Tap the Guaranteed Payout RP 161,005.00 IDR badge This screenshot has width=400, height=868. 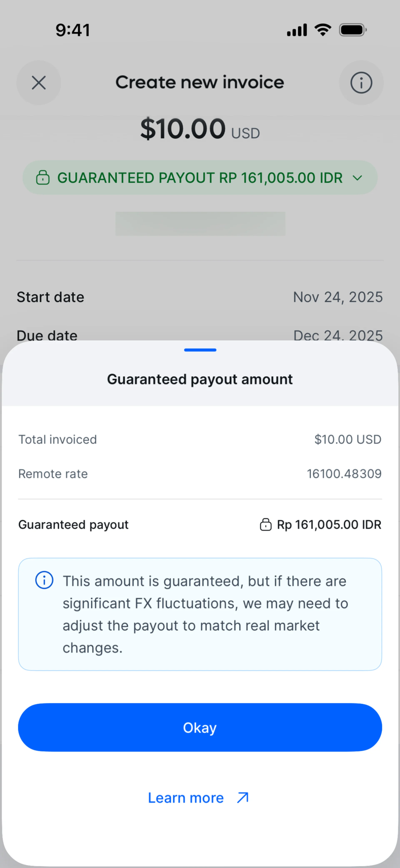pyautogui.click(x=200, y=177)
